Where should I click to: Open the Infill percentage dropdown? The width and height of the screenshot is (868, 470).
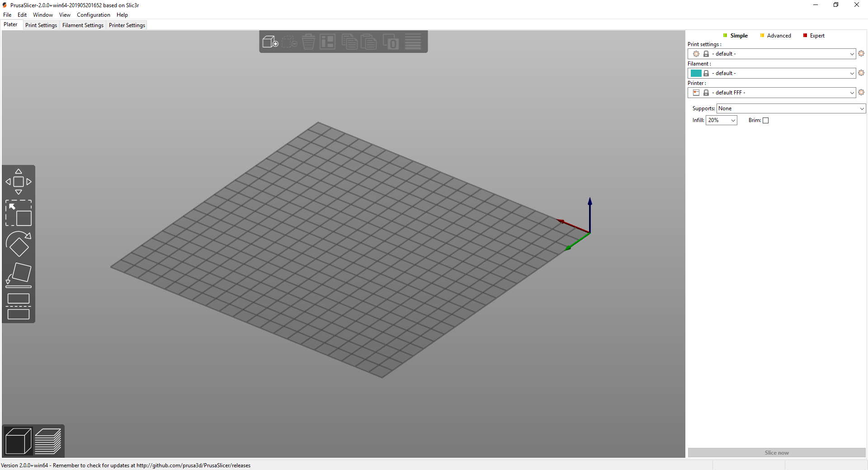pyautogui.click(x=722, y=120)
